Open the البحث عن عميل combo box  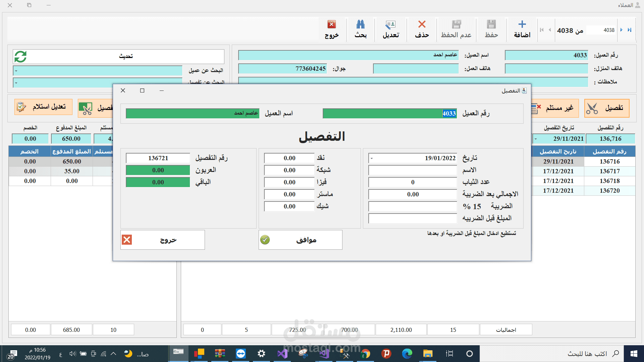pyautogui.click(x=16, y=71)
